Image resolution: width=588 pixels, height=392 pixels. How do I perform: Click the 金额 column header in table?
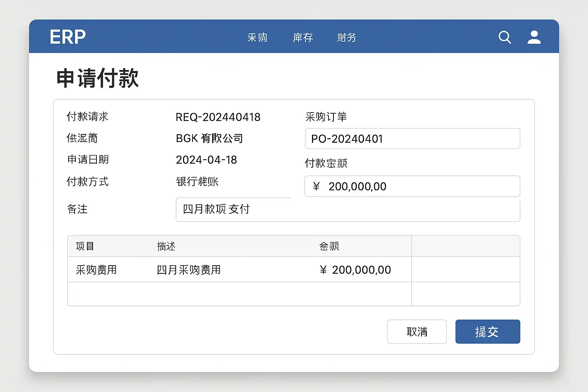pyautogui.click(x=329, y=246)
